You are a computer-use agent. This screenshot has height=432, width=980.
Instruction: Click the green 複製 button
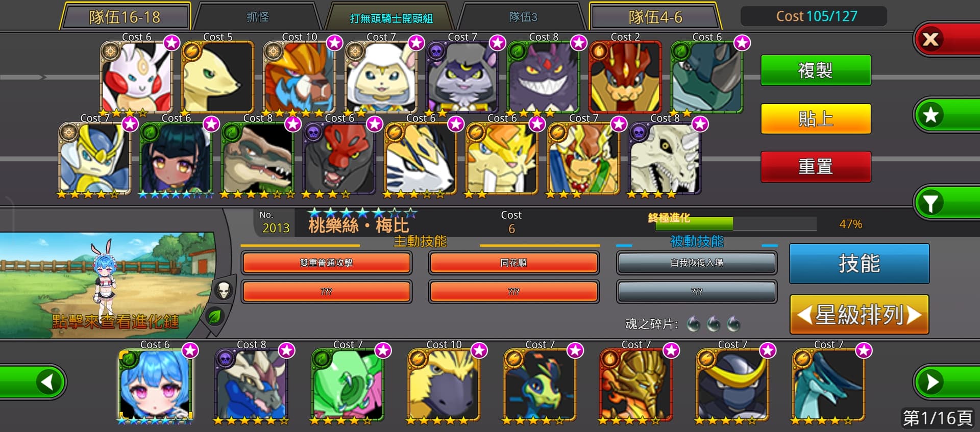pos(816,70)
